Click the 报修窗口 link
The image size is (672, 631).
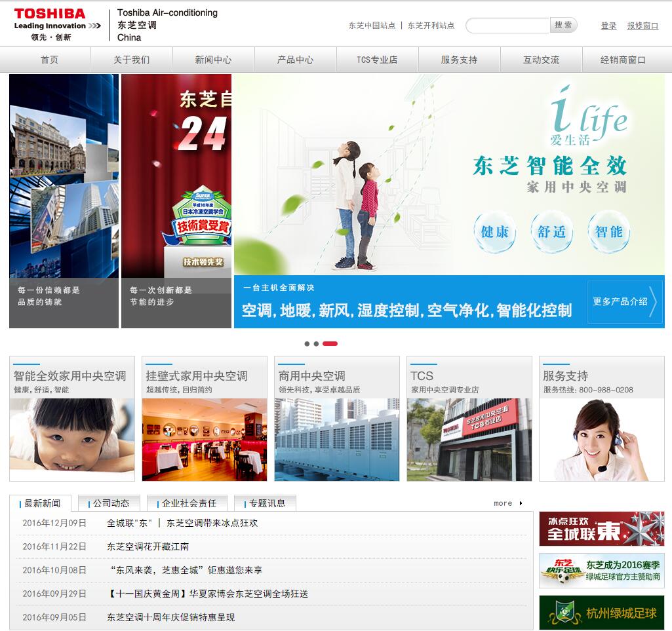coord(642,26)
